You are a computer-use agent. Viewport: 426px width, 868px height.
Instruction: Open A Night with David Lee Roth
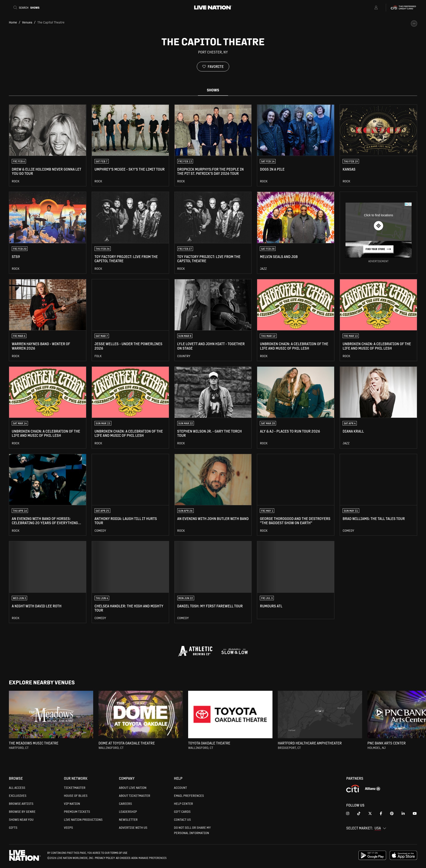36,606
